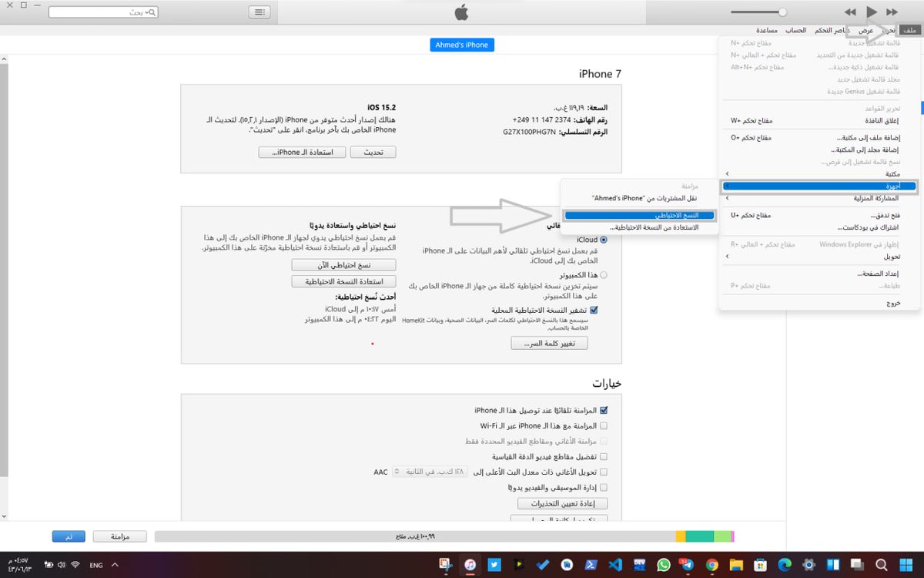Screen dimensions: 924x578
Task: Click the استعادة الـ iPhone button
Action: click(x=301, y=153)
